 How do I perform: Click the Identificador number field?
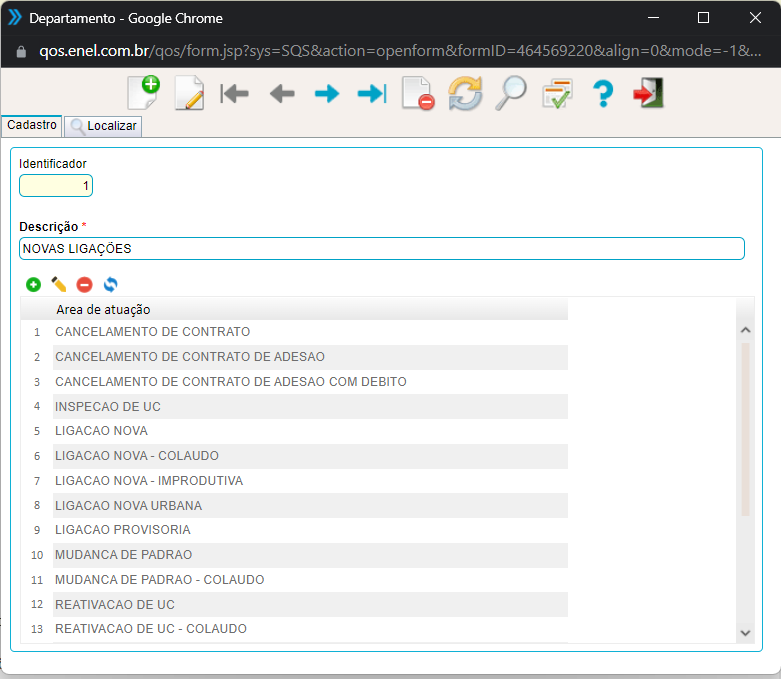56,186
